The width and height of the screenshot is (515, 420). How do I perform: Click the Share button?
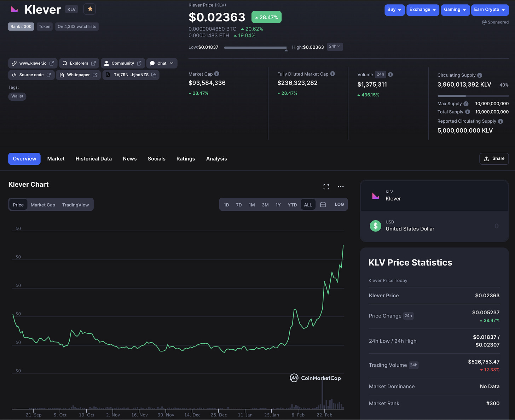[494, 159]
